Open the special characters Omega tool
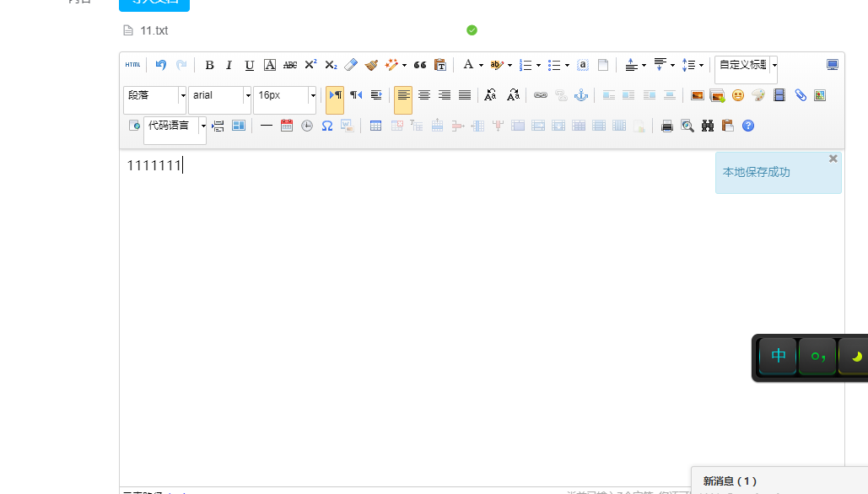This screenshot has height=494, width=868. [x=326, y=126]
